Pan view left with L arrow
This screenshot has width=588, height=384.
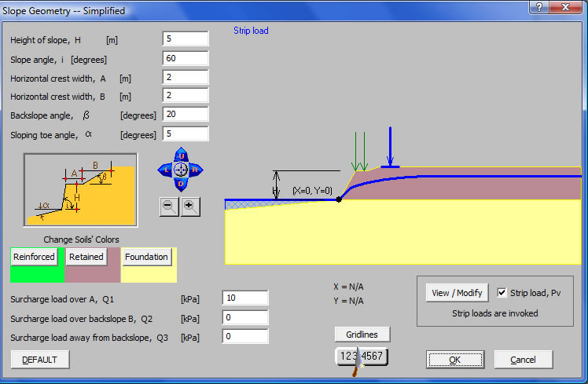(165, 170)
